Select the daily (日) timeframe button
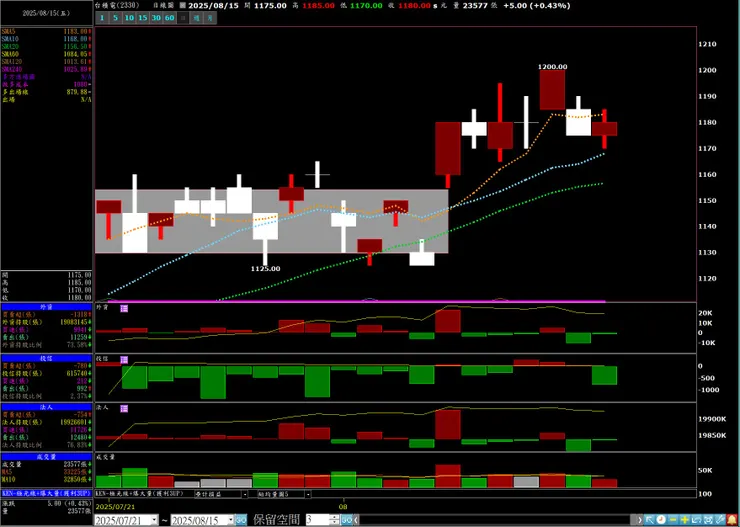Viewport: 740px width, 527px height. pos(183,18)
